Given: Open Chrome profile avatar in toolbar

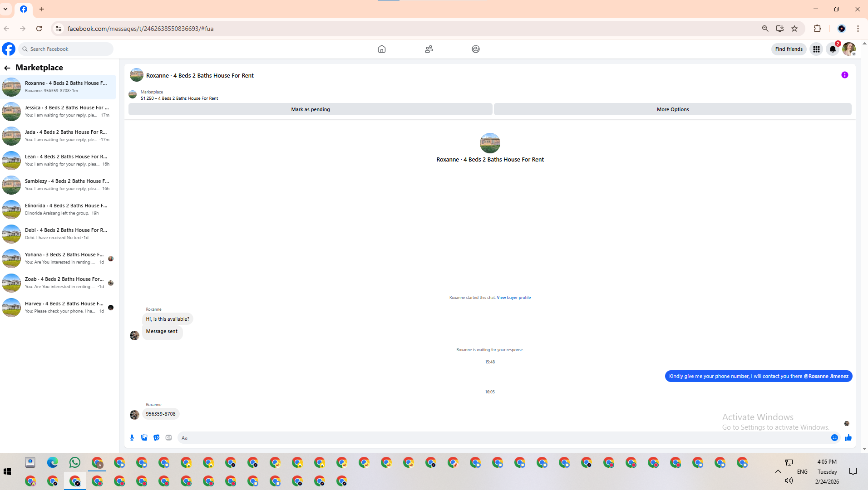Looking at the screenshot, I should click(x=842, y=29).
